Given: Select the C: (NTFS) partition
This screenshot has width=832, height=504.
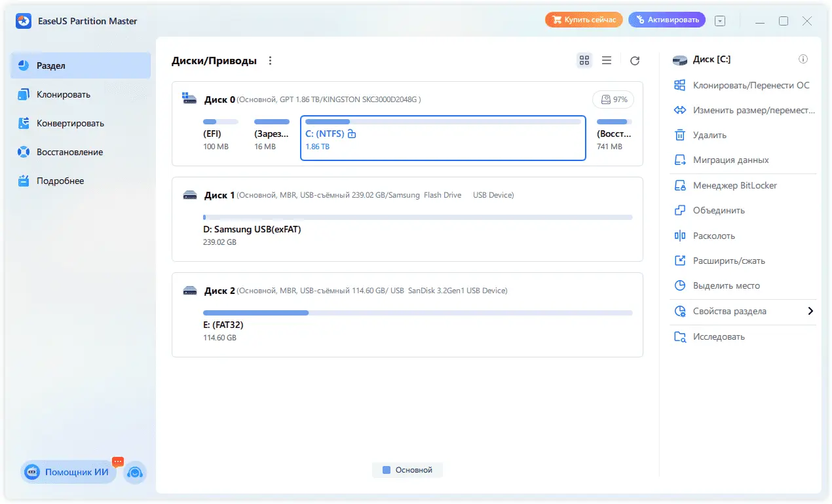Looking at the screenshot, I should (x=443, y=138).
